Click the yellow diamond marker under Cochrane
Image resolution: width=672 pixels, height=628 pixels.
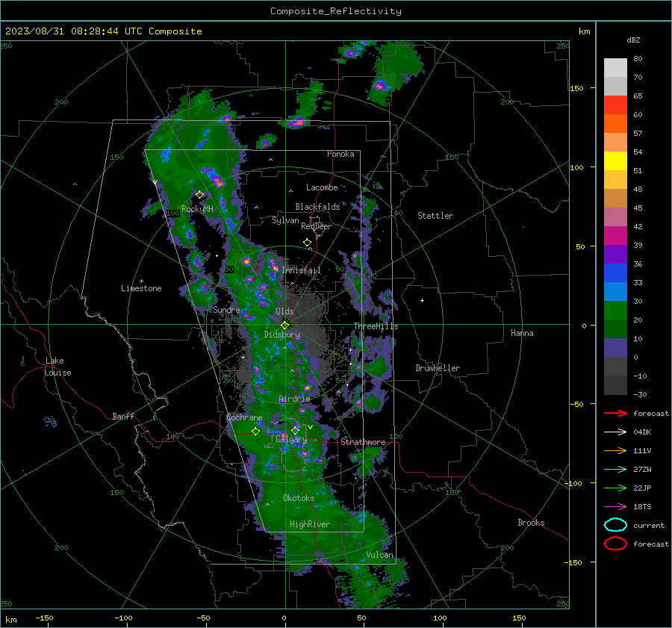click(x=255, y=432)
